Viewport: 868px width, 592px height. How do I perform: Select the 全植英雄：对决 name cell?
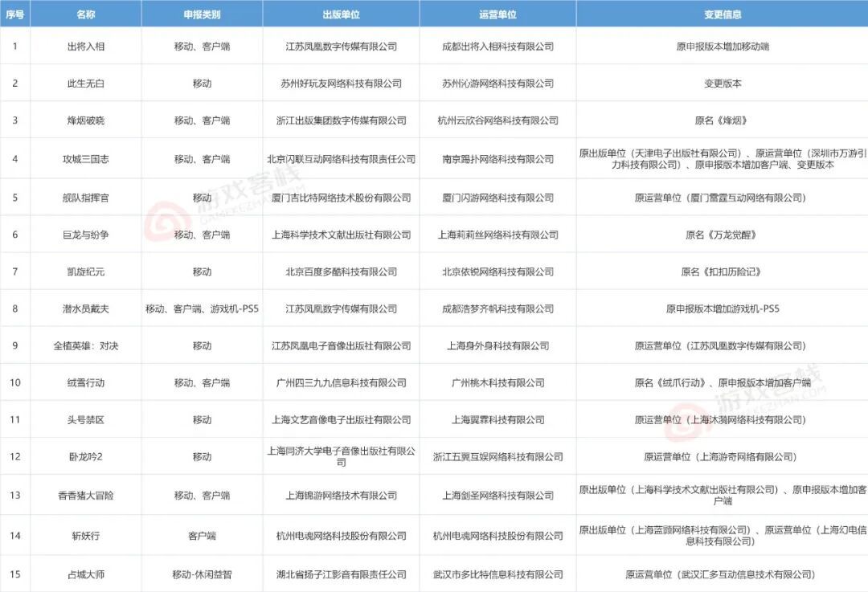click(x=86, y=345)
